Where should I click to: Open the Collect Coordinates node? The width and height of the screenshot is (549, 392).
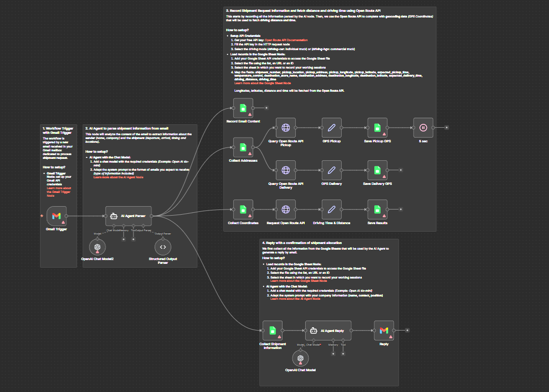(243, 209)
